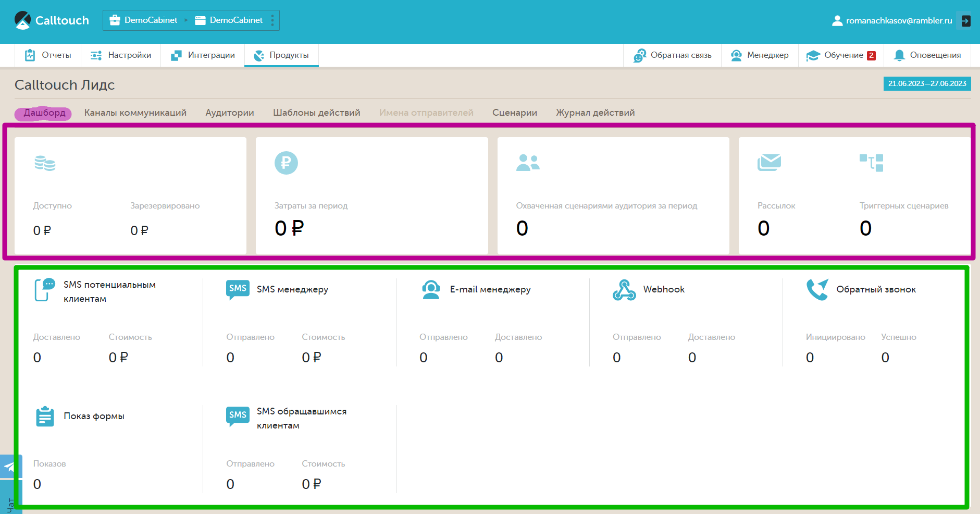Click the Оповещения bell icon
The width and height of the screenshot is (980, 514).
coord(899,55)
